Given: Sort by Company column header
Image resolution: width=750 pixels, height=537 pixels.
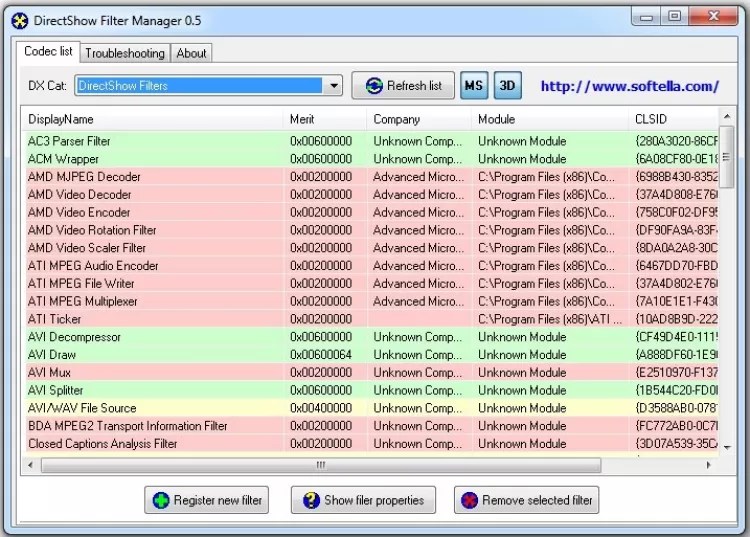Looking at the screenshot, I should tap(419, 119).
